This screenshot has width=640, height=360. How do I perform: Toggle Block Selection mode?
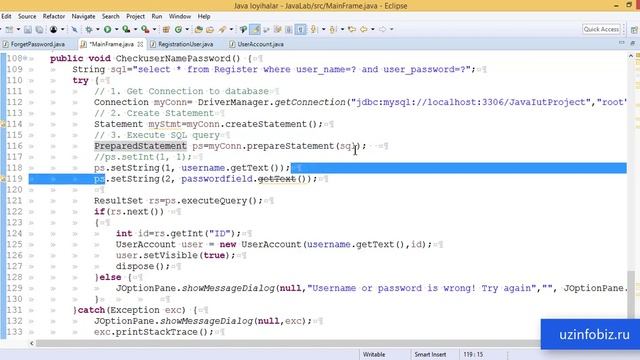tap(289, 29)
